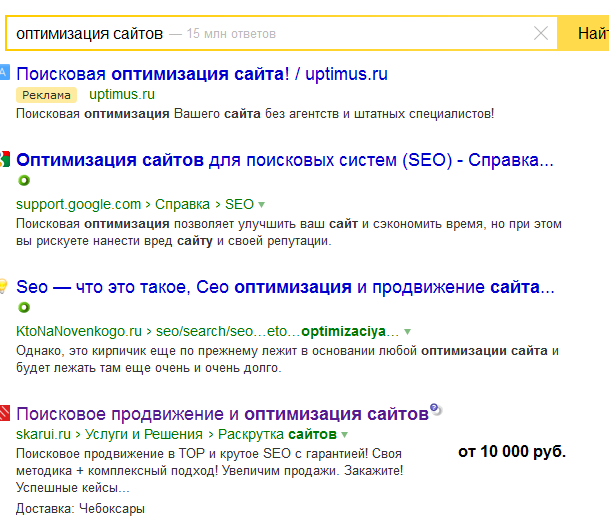The width and height of the screenshot is (609, 529).
Task: Expand the arrow after Раскрутка сайтов breadcrumb
Action: click(344, 435)
